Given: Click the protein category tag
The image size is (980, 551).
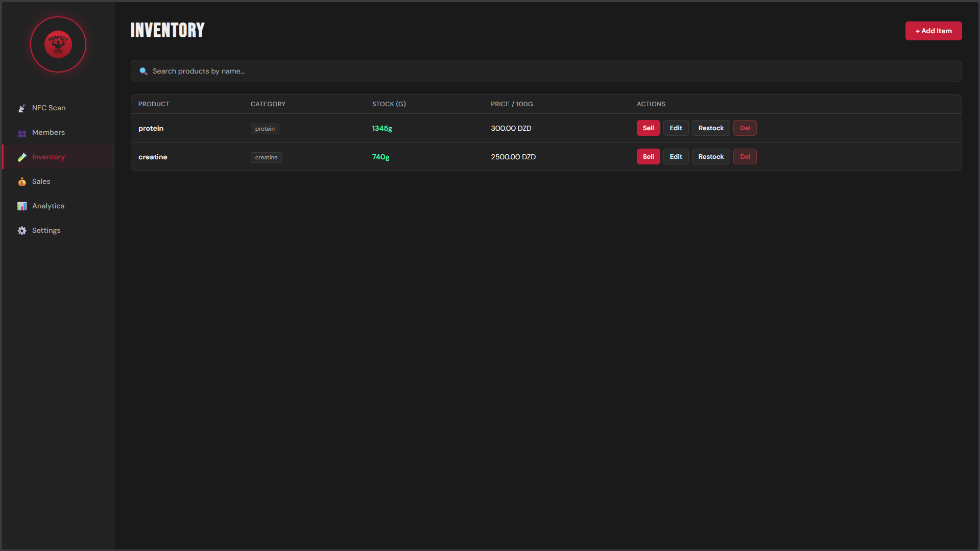Looking at the screenshot, I should 265,129.
